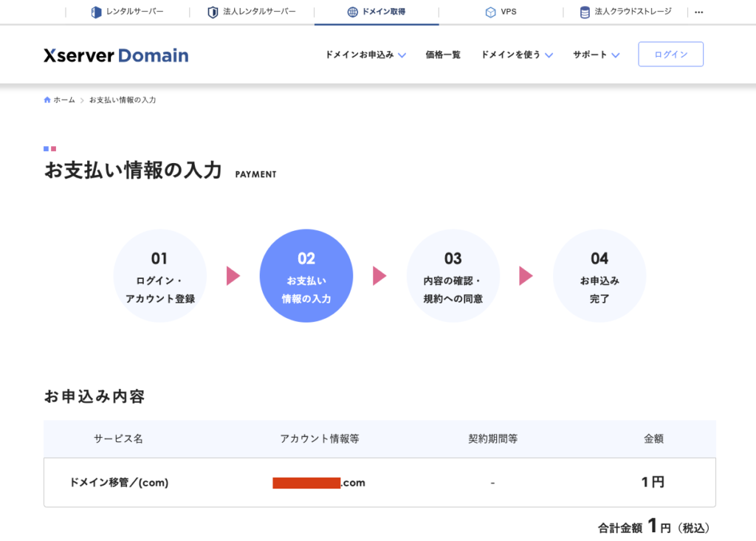The height and width of the screenshot is (541, 756).
Task: Click the 法人クラウドストレージ database icon
Action: click(585, 12)
